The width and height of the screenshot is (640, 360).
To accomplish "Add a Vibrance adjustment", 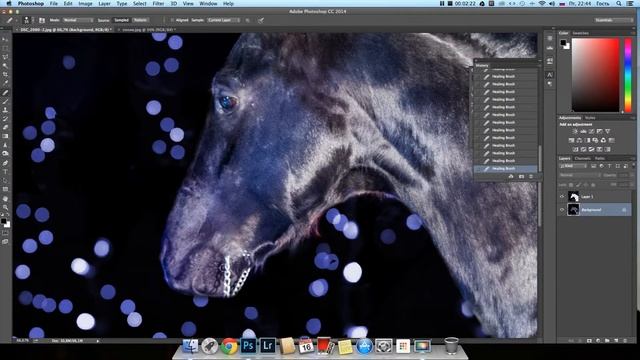I will (x=608, y=131).
